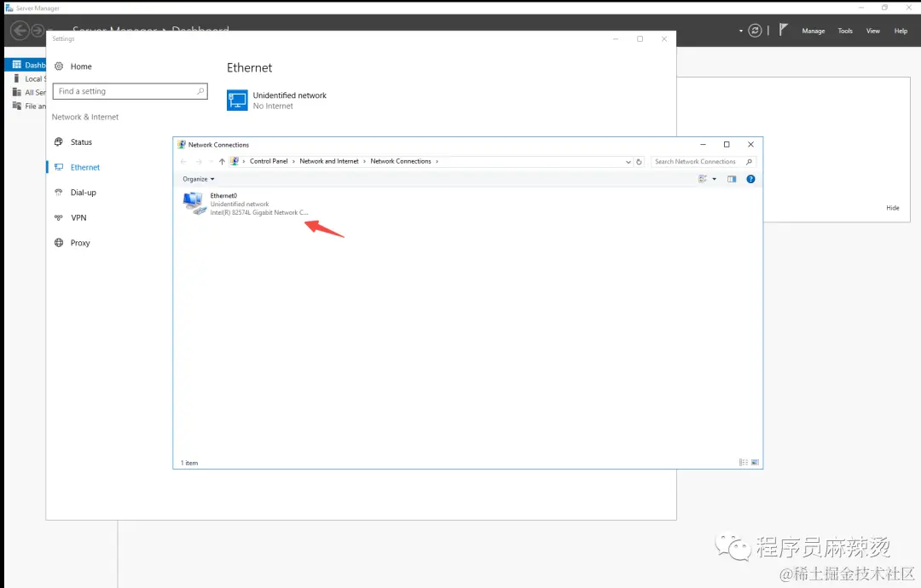The height and width of the screenshot is (588, 921).
Task: Close the Network Connections window
Action: click(750, 144)
